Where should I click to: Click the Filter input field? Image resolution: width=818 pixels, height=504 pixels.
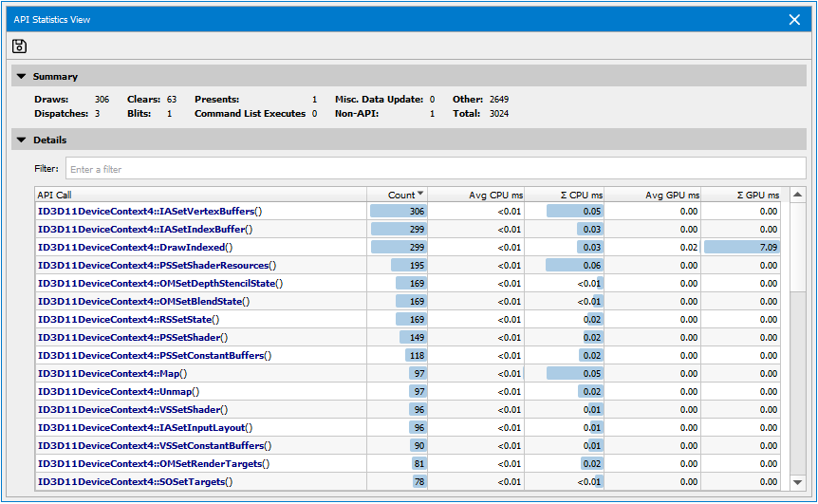point(435,169)
